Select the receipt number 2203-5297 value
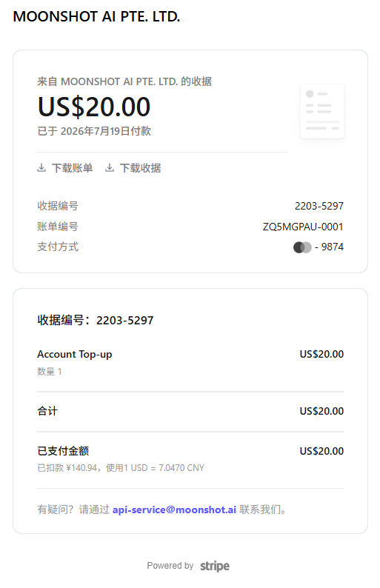This screenshot has height=588, width=380. (x=319, y=206)
